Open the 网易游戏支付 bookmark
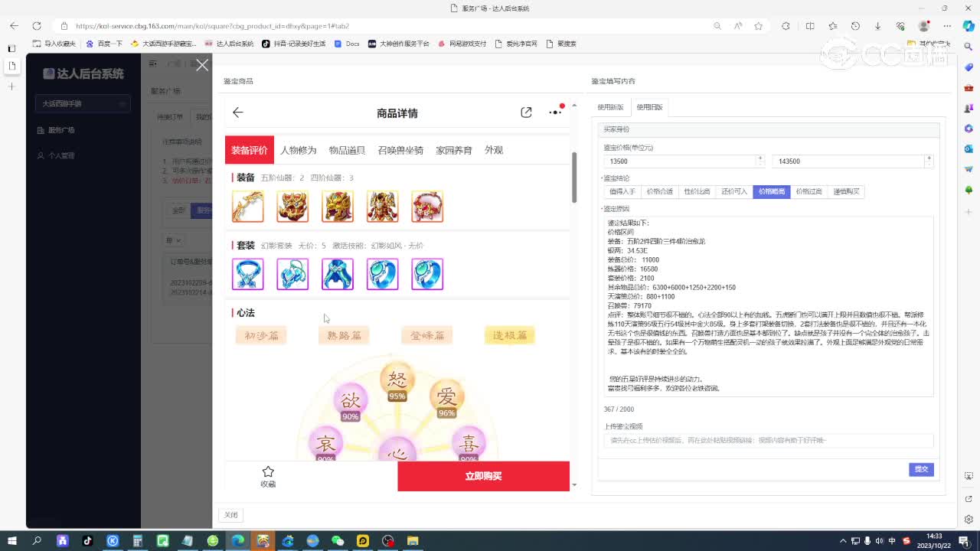 point(462,44)
